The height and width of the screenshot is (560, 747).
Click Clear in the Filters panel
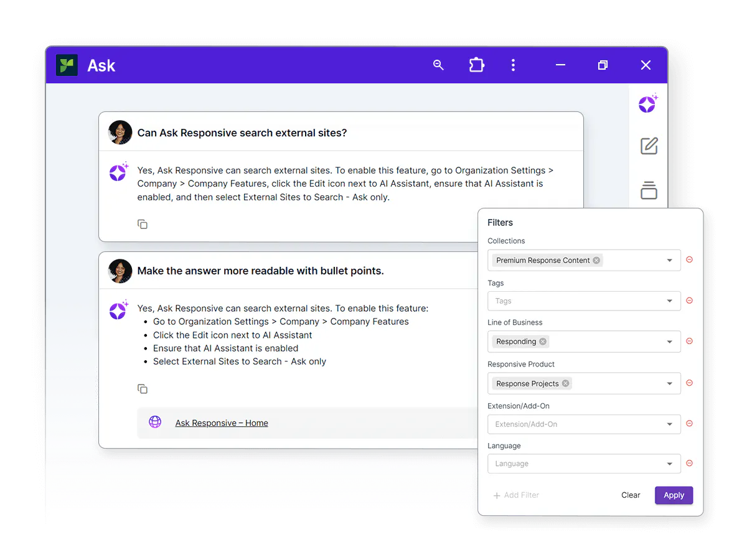[x=631, y=495]
